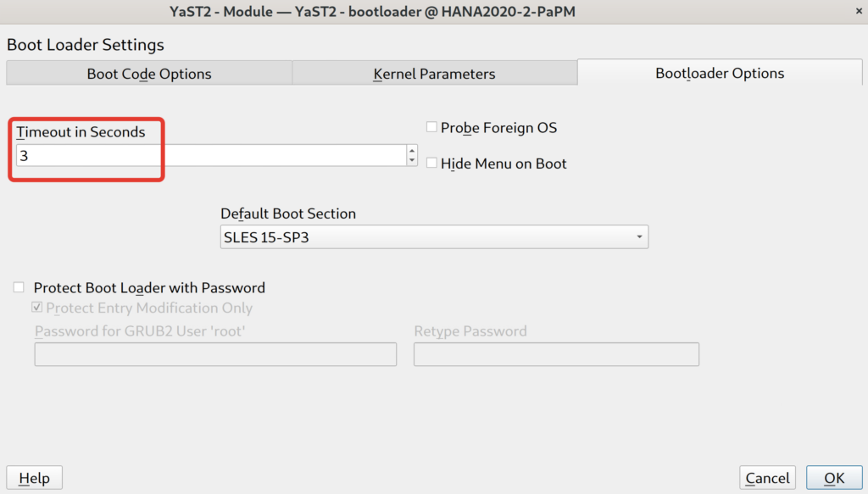Click the GRUB2 root password field

coord(215,354)
